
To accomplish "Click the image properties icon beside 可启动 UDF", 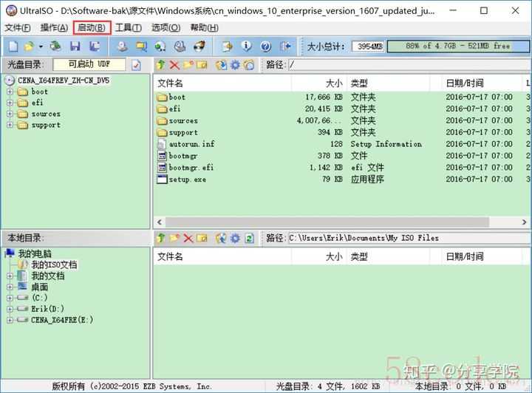I will [136, 64].
